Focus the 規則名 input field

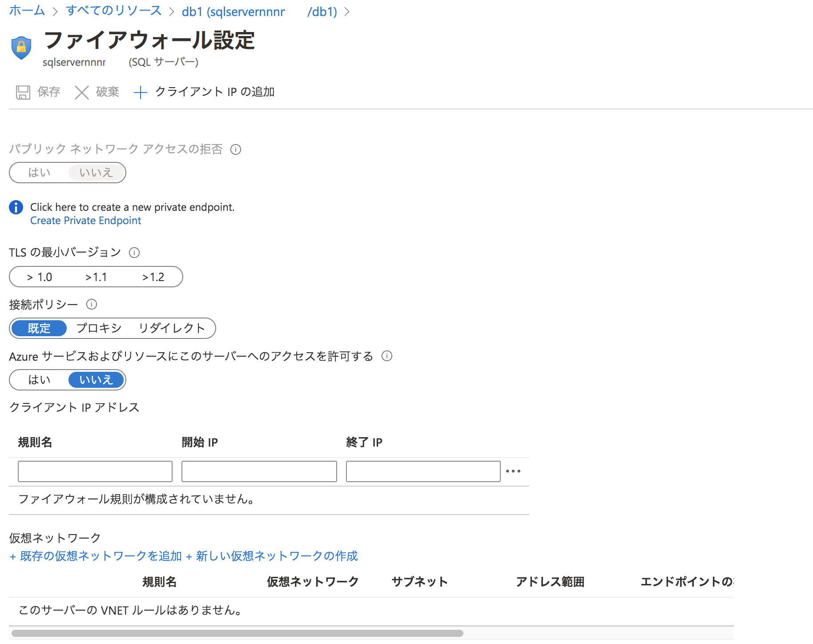pyautogui.click(x=95, y=471)
